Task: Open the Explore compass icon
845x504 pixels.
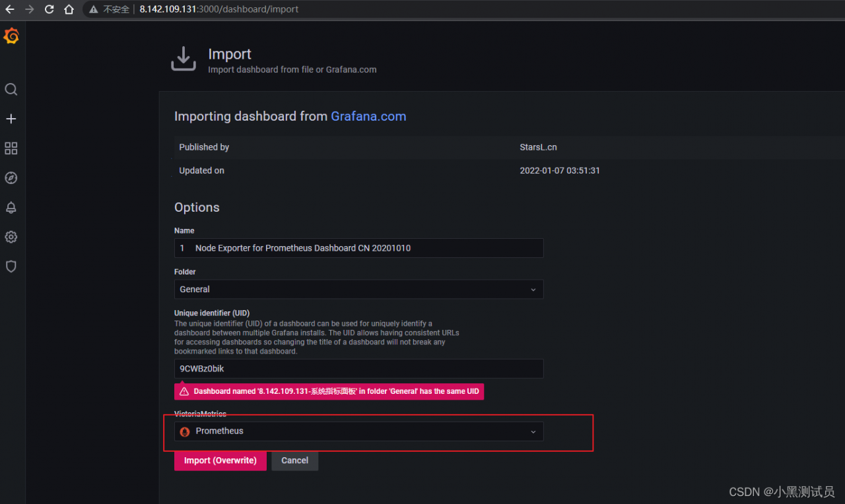Action: click(x=11, y=178)
